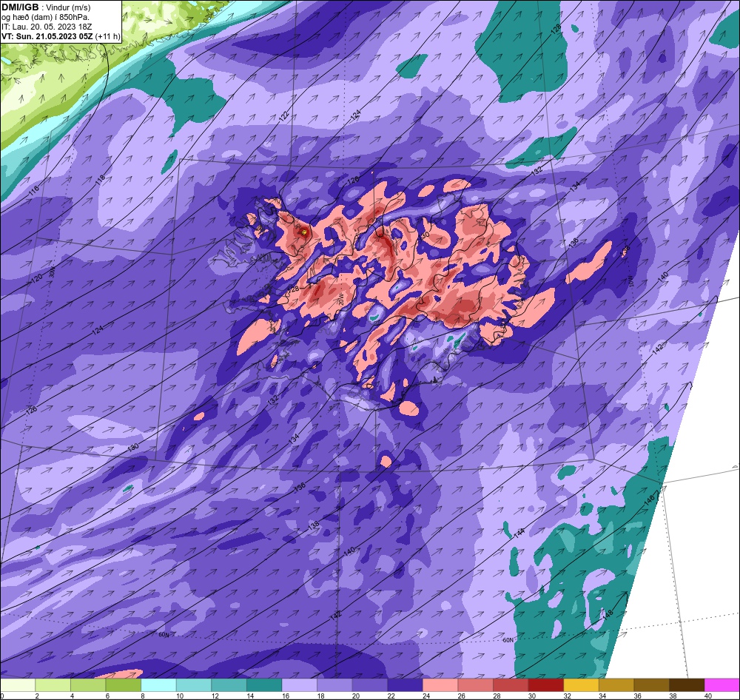Click the '36' value under the legend bar
This screenshot has height=700, width=740.
pyautogui.click(x=638, y=696)
